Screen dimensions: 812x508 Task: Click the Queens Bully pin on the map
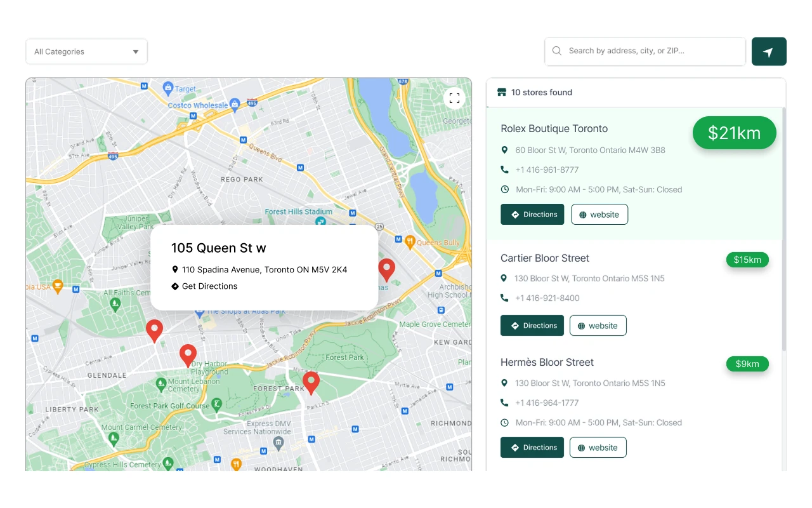click(x=409, y=241)
